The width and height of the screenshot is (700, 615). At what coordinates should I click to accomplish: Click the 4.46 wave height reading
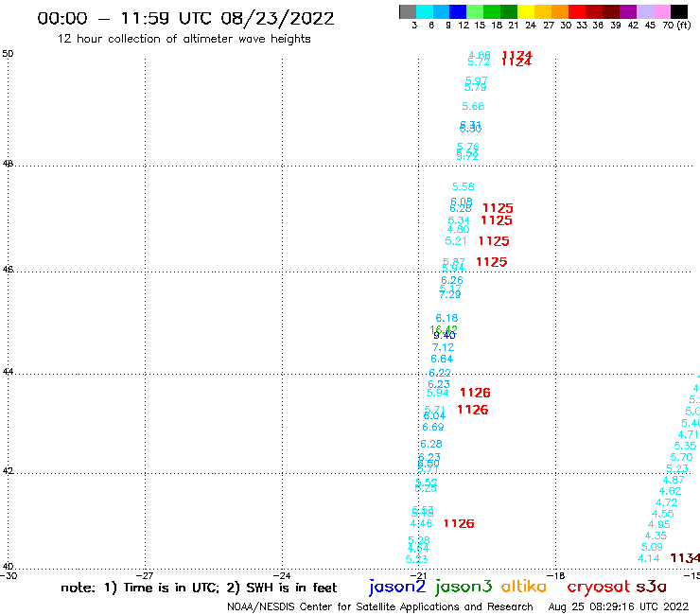click(x=422, y=523)
